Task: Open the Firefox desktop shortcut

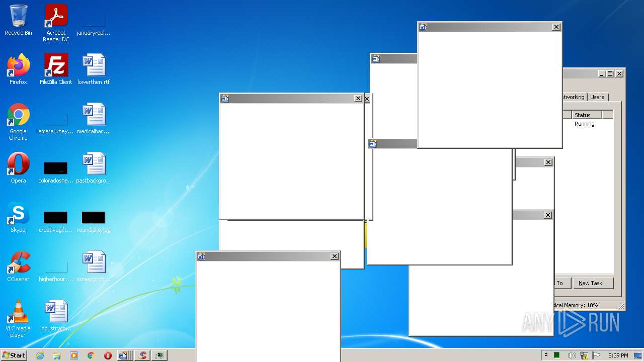Action: tap(18, 69)
